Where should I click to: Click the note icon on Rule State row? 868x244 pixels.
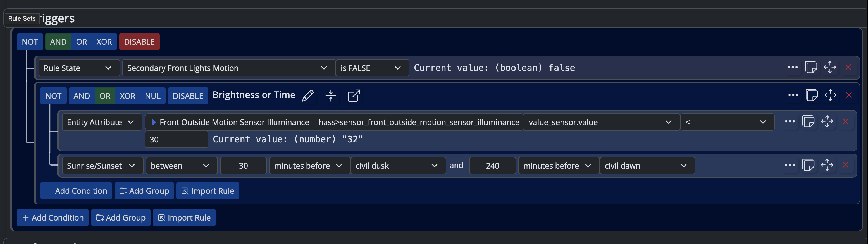[811, 67]
